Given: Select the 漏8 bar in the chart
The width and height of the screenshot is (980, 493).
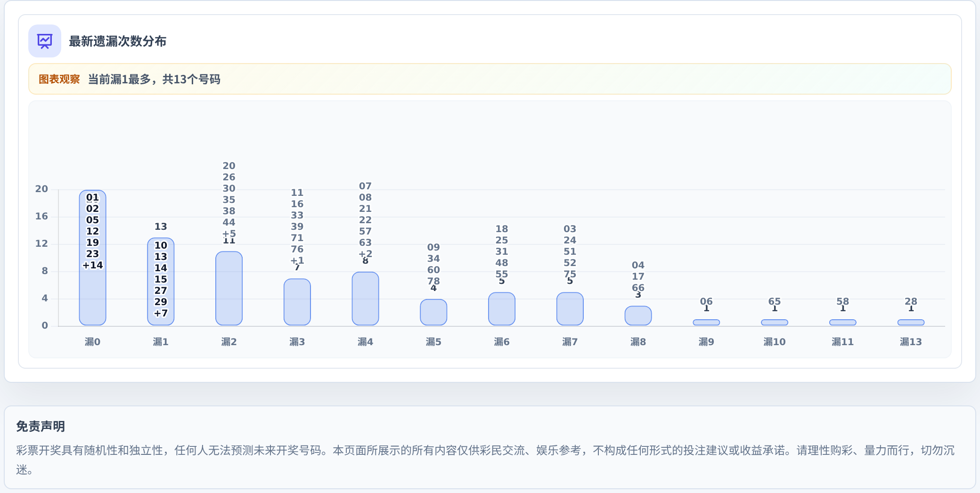Looking at the screenshot, I should pyautogui.click(x=638, y=315).
